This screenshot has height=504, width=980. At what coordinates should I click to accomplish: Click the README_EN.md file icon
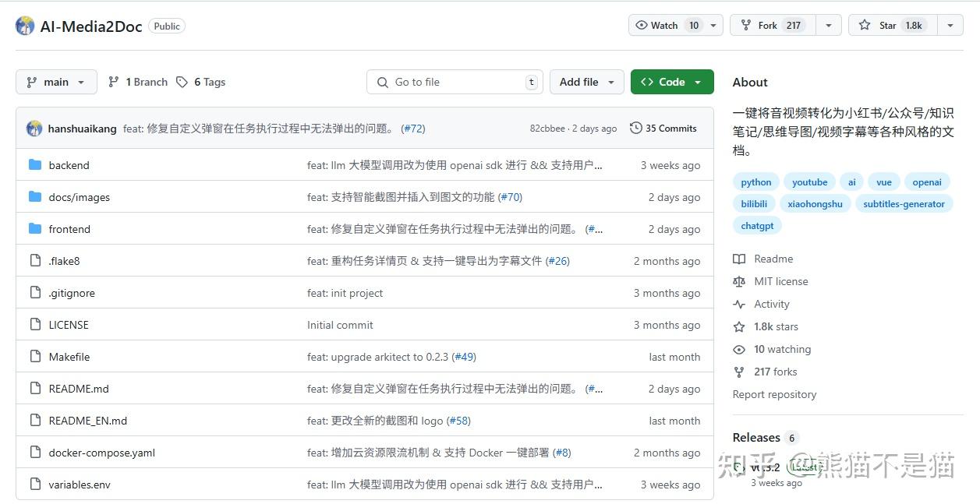coord(35,420)
